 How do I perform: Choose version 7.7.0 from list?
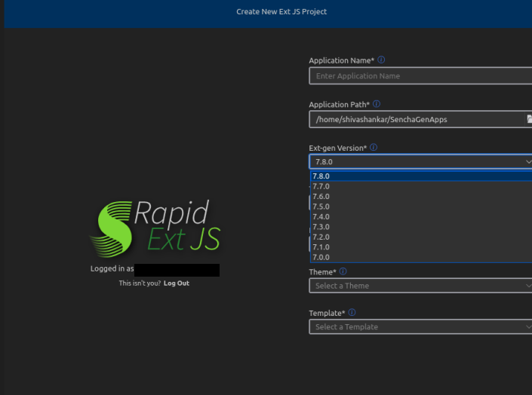(x=321, y=186)
